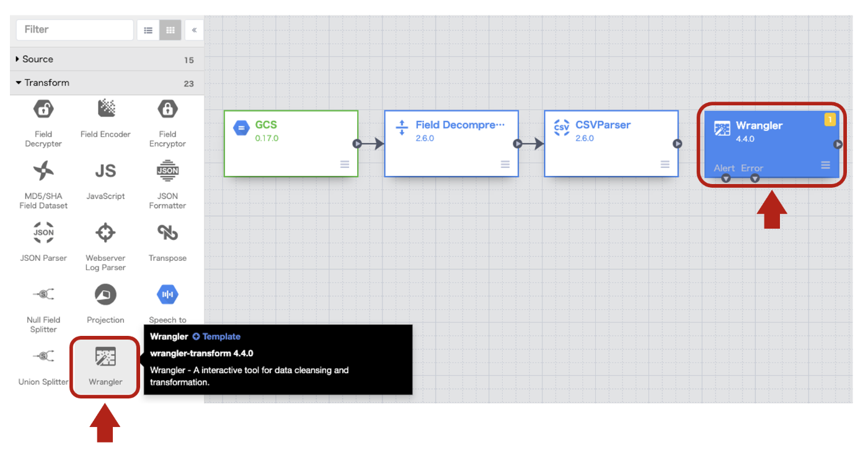The width and height of the screenshot is (868, 453).
Task: Add the Null Field Splitter plugin
Action: (43, 309)
